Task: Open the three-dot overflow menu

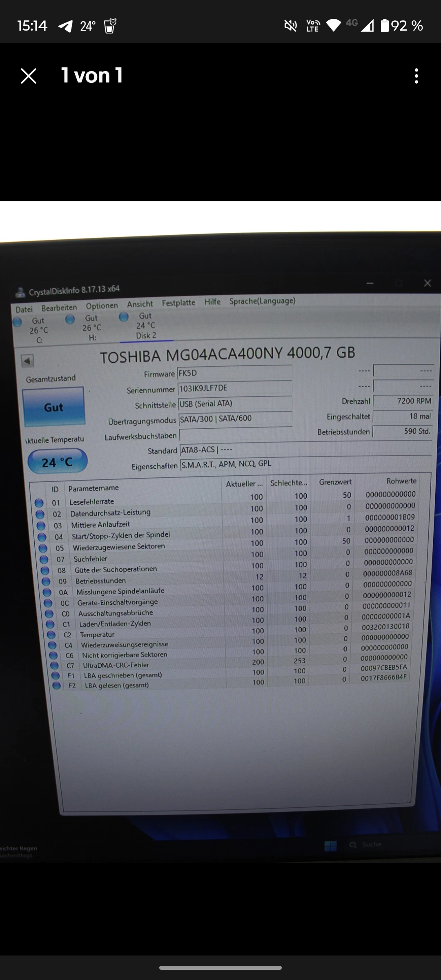Action: click(x=416, y=76)
